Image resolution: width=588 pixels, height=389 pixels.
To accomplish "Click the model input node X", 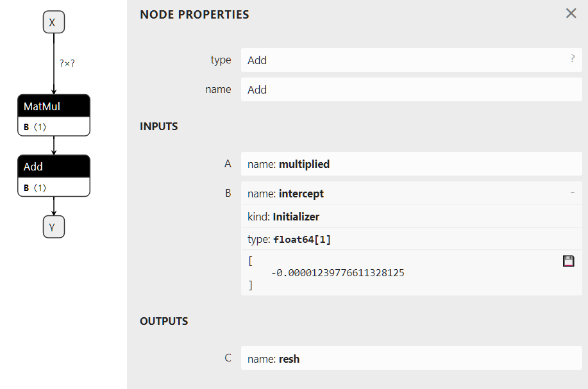I will click(53, 21).
